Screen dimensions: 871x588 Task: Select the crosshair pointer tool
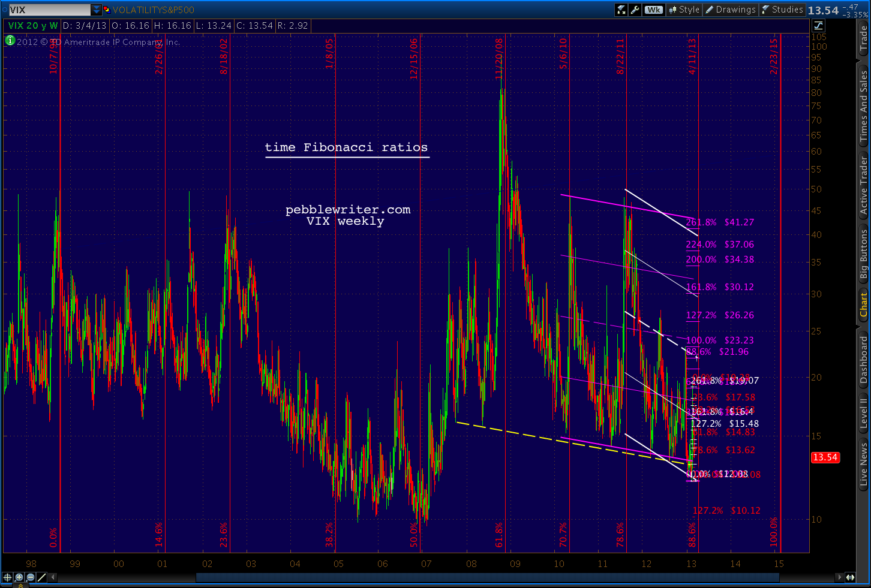pos(7,577)
